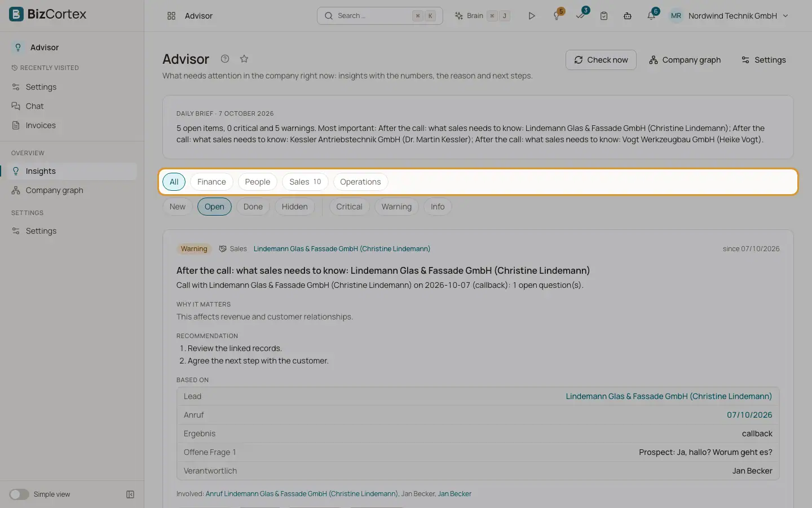
Task: Filter insights by New status
Action: [178, 207]
